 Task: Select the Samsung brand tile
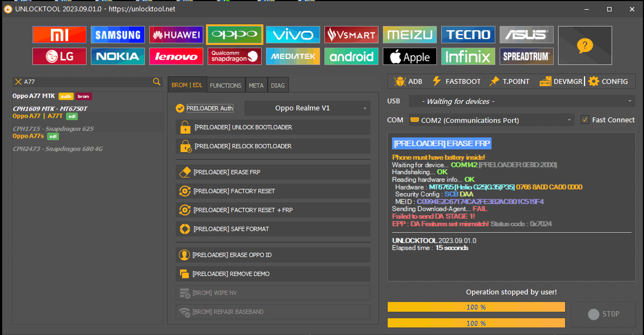point(118,35)
